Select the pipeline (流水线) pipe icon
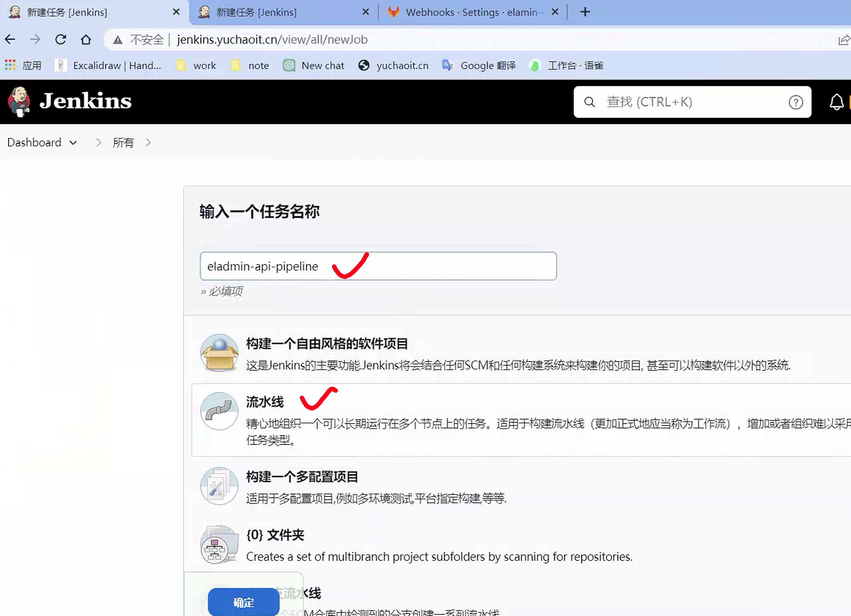This screenshot has height=616, width=851. point(219,411)
